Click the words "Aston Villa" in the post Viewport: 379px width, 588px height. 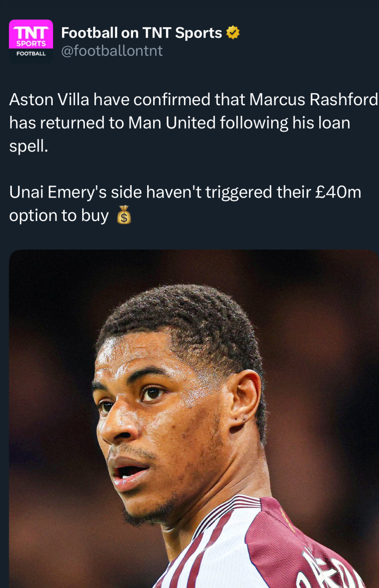point(49,100)
